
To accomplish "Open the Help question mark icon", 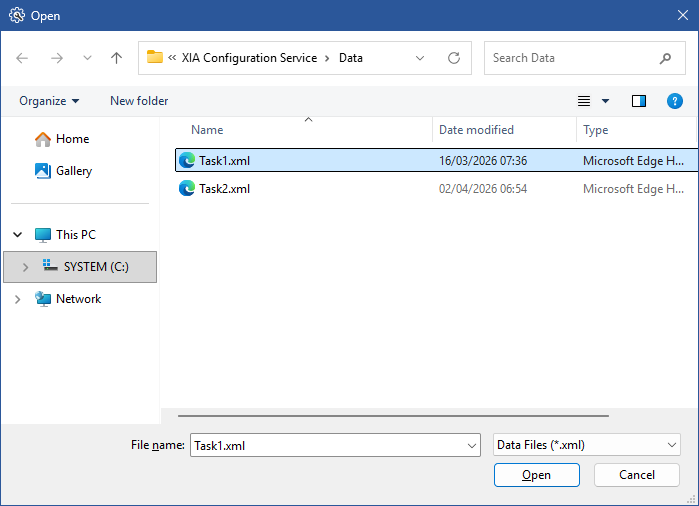I will [675, 101].
